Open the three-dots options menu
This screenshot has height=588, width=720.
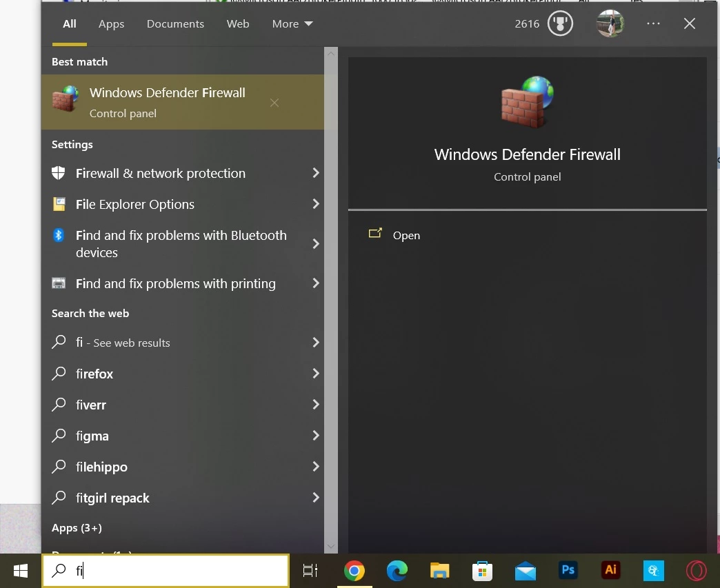(x=653, y=23)
